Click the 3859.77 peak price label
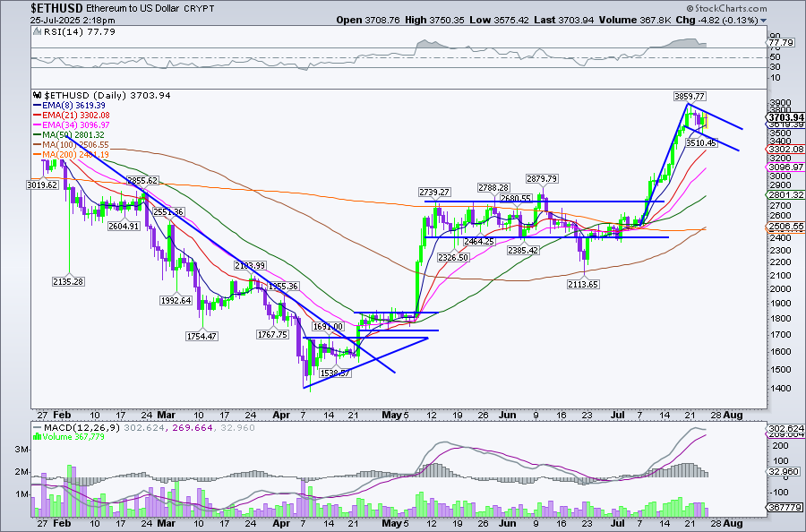The width and height of the screenshot is (806, 532). [x=690, y=96]
